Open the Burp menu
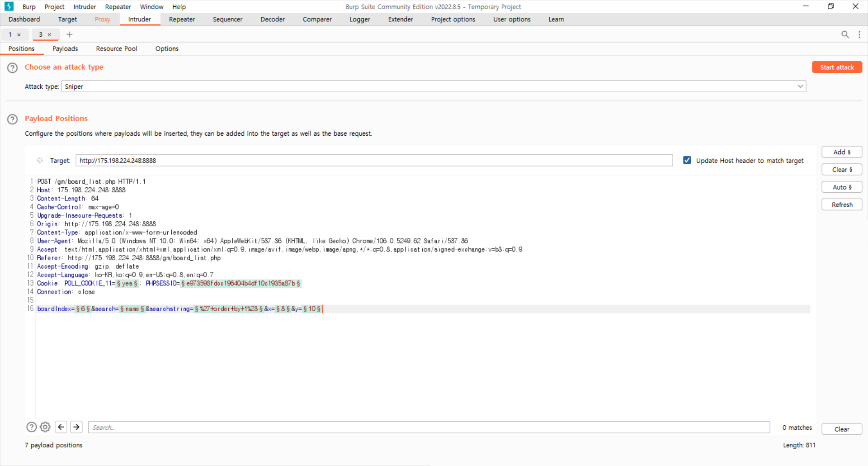 [29, 7]
